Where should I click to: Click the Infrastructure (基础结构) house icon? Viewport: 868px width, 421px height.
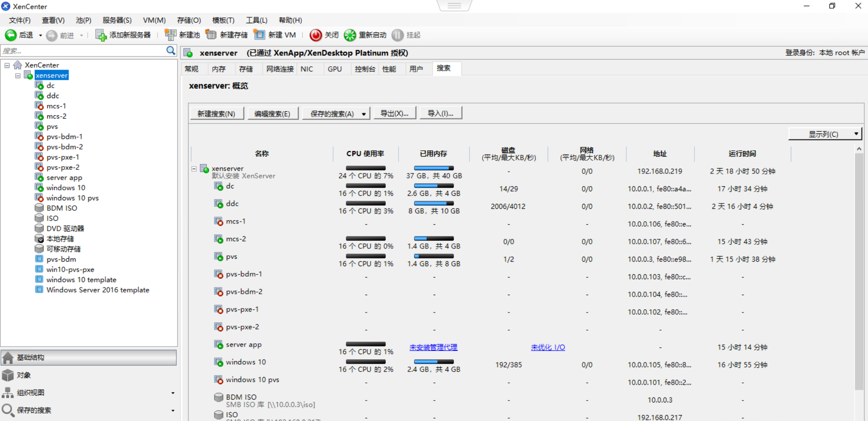[8, 358]
